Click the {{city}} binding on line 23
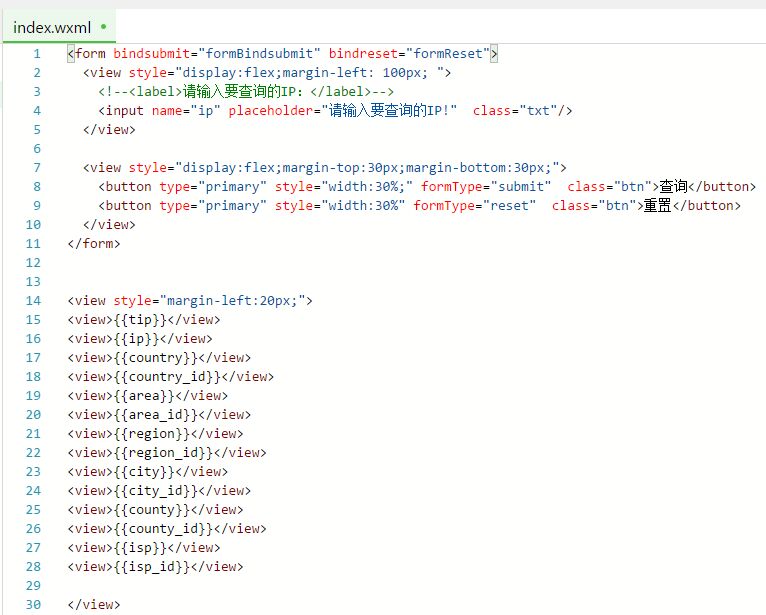 [x=144, y=472]
